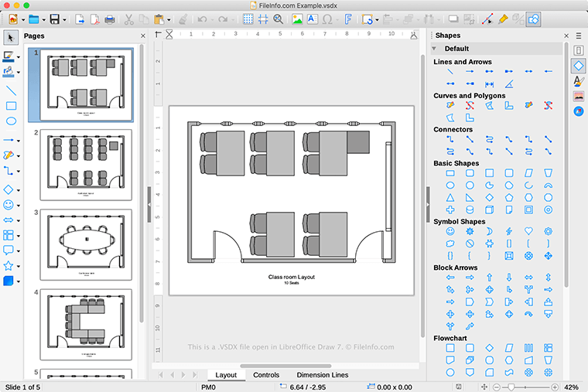Pick the smiley face symbol shape

point(450,231)
